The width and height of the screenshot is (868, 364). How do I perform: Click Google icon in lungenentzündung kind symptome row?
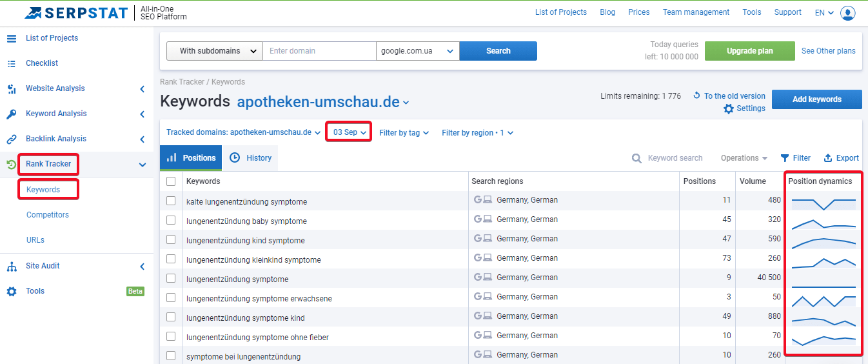[478, 239]
